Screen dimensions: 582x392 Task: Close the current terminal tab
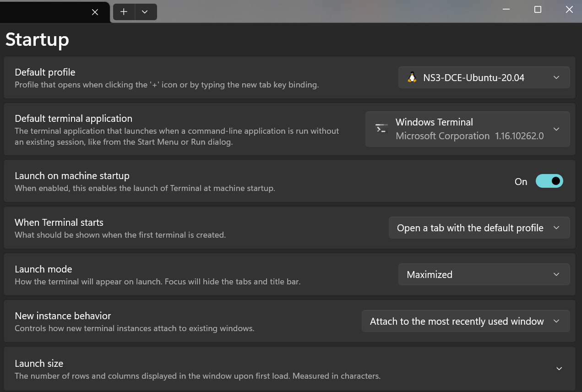(x=95, y=12)
